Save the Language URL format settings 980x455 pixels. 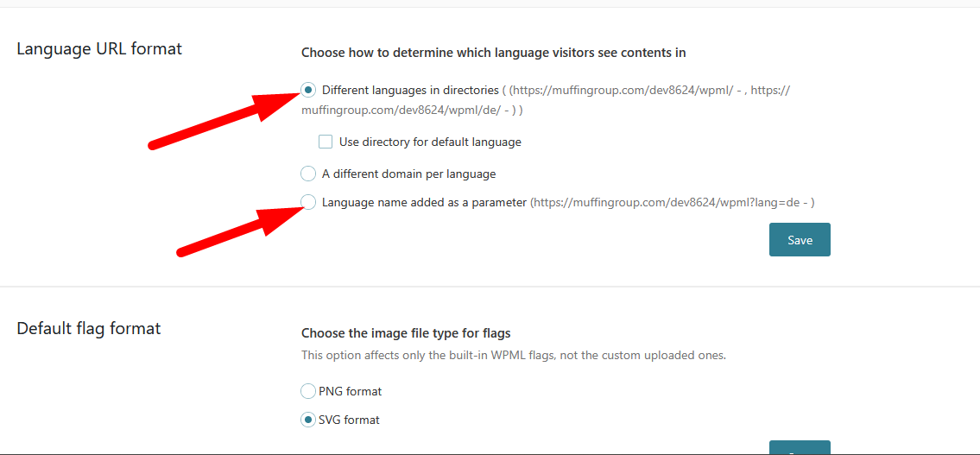click(x=800, y=240)
